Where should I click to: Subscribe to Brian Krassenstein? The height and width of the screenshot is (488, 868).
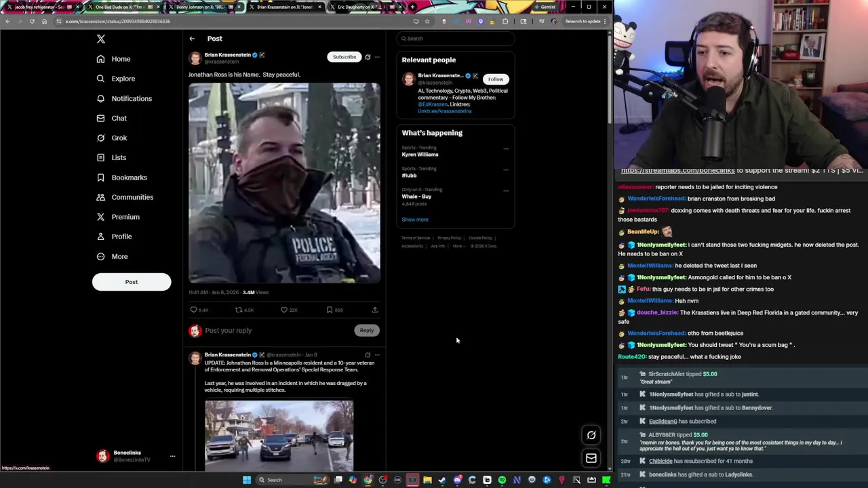coord(344,57)
